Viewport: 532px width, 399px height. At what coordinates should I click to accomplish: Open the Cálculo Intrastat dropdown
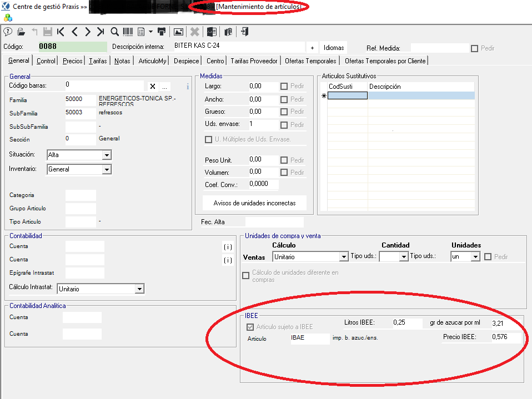click(x=139, y=289)
